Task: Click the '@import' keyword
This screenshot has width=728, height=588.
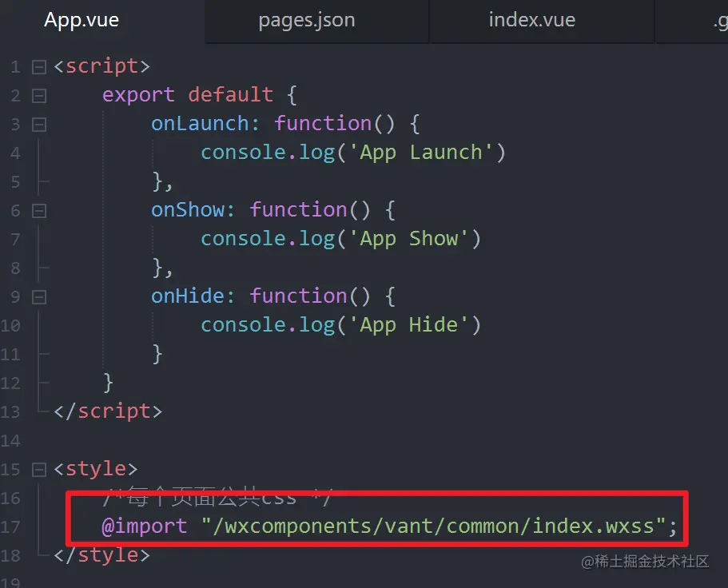Action: [x=145, y=526]
